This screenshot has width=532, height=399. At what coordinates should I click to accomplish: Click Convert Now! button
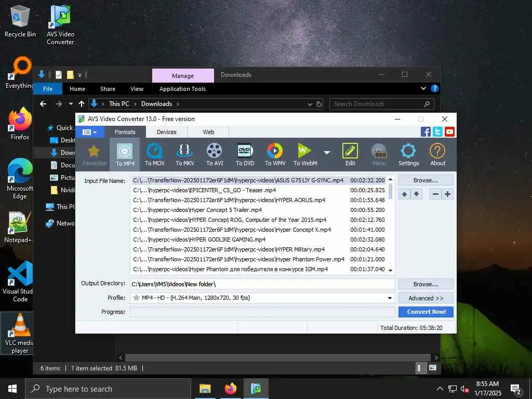tap(426, 312)
